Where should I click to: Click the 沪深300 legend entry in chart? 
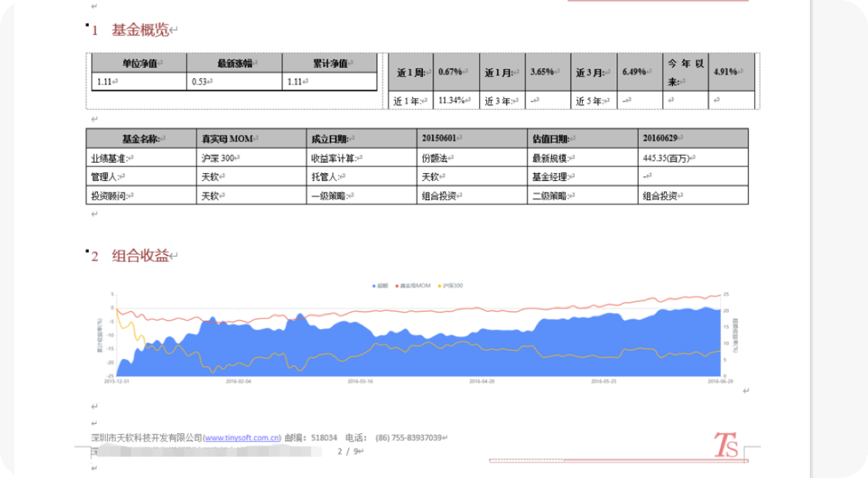tap(451, 285)
